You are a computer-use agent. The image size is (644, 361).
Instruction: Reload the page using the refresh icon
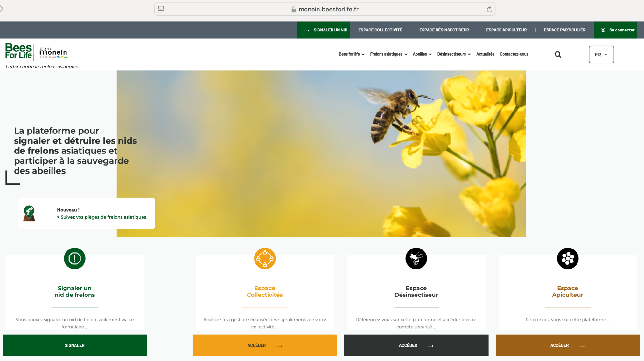coord(489,9)
